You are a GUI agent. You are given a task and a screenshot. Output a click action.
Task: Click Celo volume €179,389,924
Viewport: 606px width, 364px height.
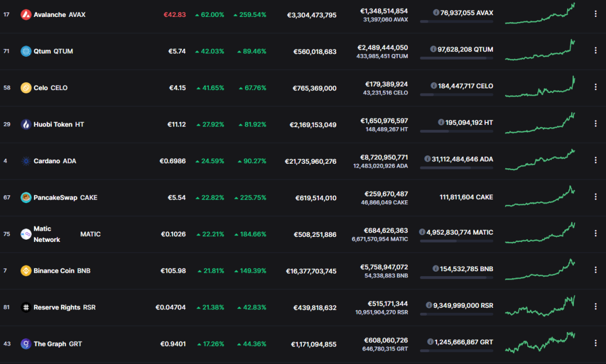tap(386, 84)
